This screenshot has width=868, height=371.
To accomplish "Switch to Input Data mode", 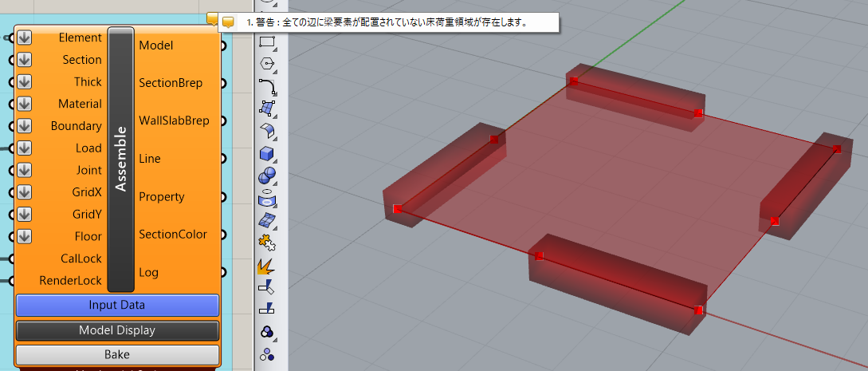I will [117, 305].
